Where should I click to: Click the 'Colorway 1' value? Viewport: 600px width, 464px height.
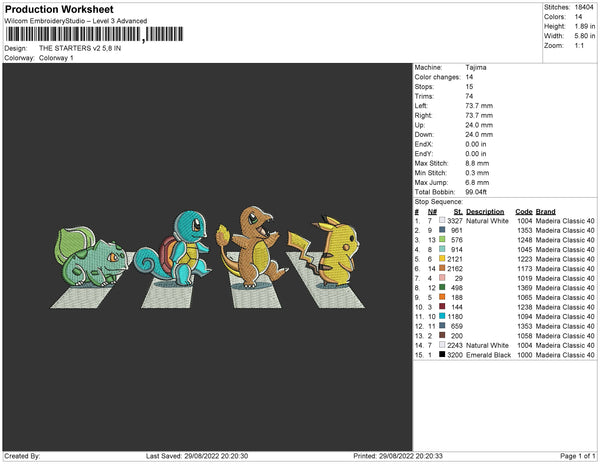click(x=56, y=58)
